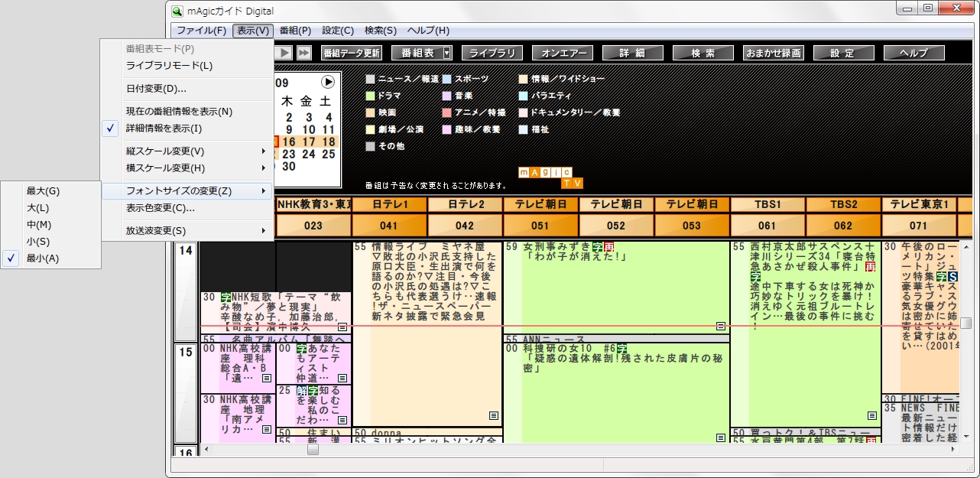
Task: Click the 14 hour row button
Action: [186, 291]
